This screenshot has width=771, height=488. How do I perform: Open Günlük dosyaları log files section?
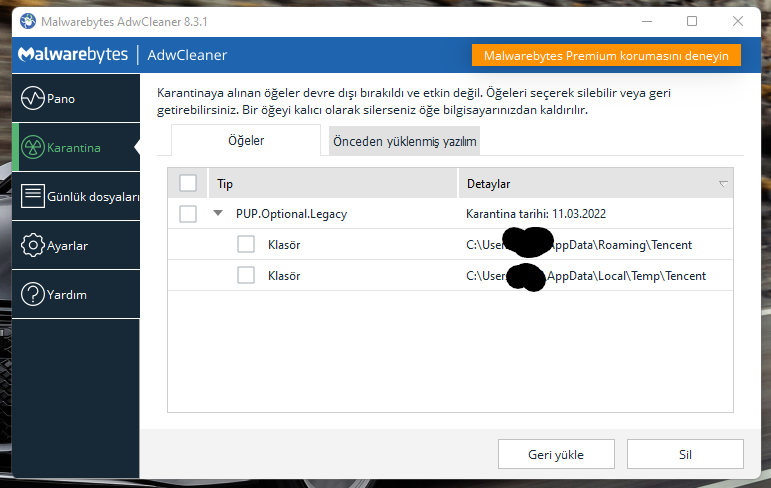(76, 196)
